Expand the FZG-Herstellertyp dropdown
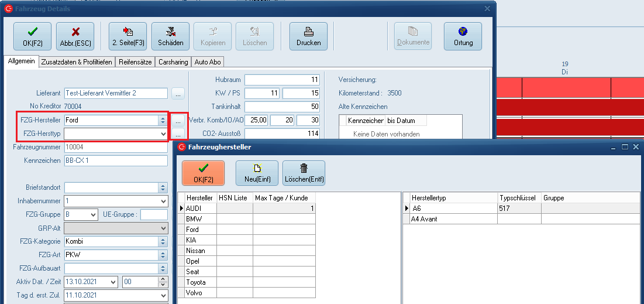This screenshot has width=644, height=304. point(163,134)
